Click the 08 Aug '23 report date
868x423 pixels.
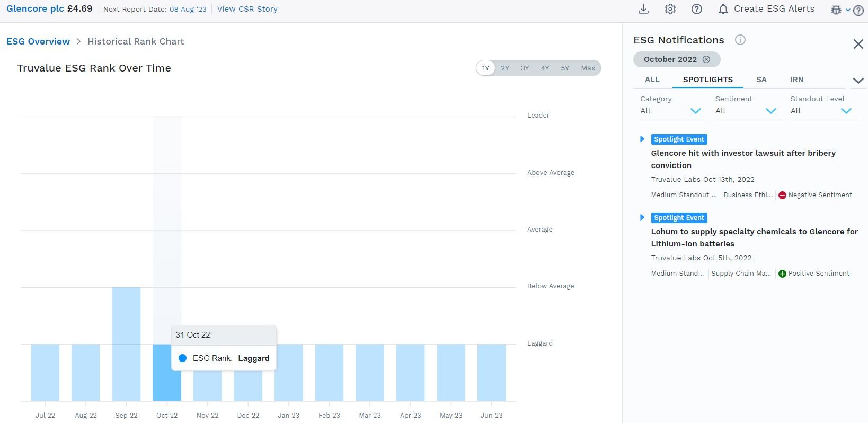(188, 10)
